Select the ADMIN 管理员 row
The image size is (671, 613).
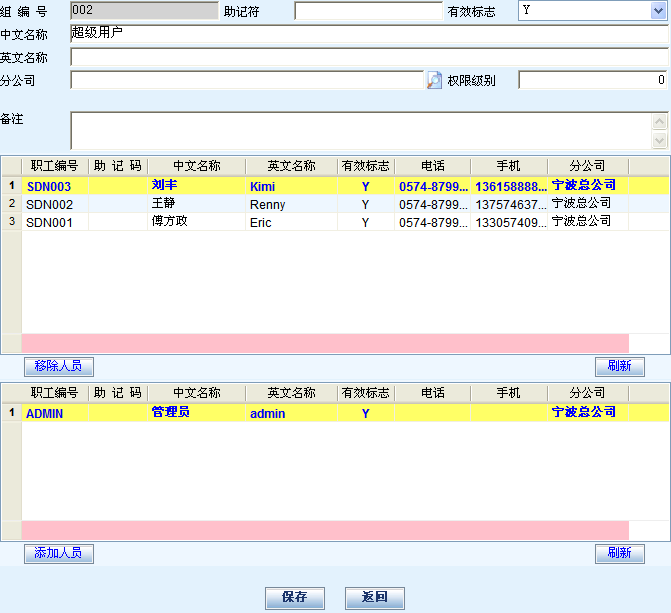click(x=300, y=413)
